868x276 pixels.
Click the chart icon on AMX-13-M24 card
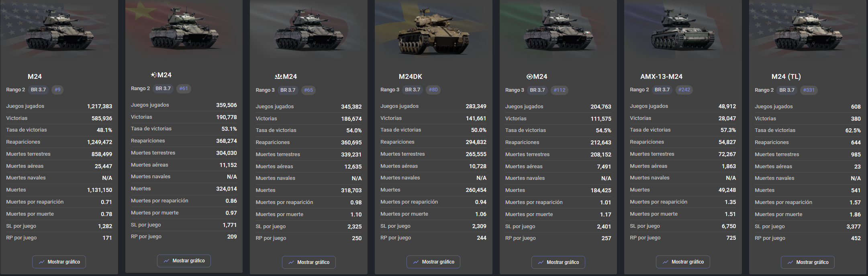[x=665, y=262]
